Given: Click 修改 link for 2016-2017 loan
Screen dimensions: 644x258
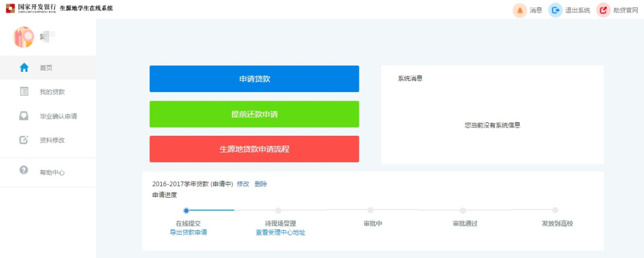Looking at the screenshot, I should pyautogui.click(x=243, y=184).
